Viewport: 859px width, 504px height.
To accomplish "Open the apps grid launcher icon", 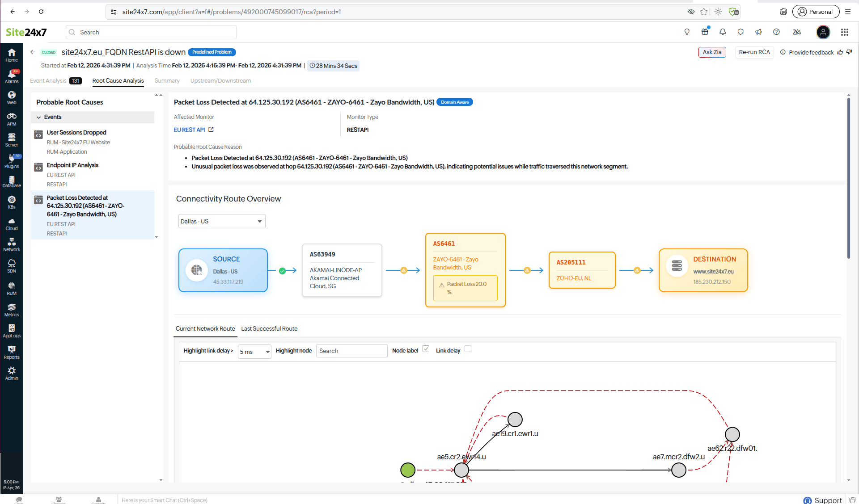I will point(844,32).
